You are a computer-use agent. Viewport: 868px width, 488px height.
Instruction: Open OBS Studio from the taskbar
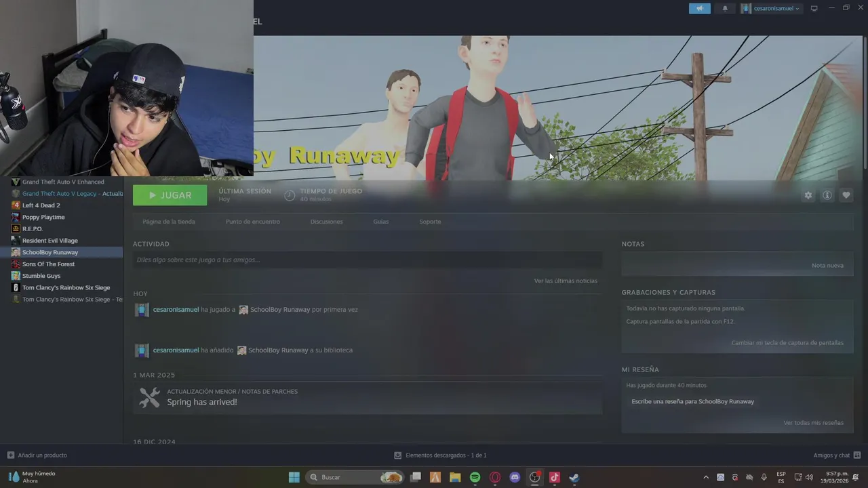(x=534, y=477)
